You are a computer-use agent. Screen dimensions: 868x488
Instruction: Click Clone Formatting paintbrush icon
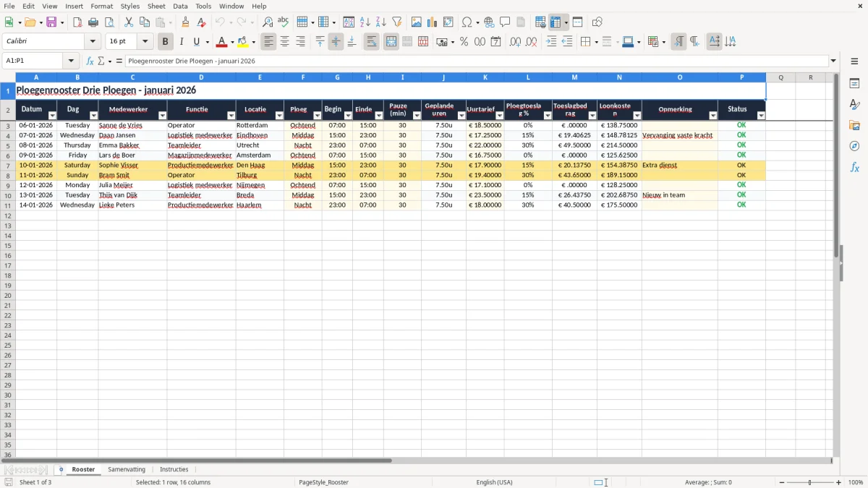coord(186,22)
